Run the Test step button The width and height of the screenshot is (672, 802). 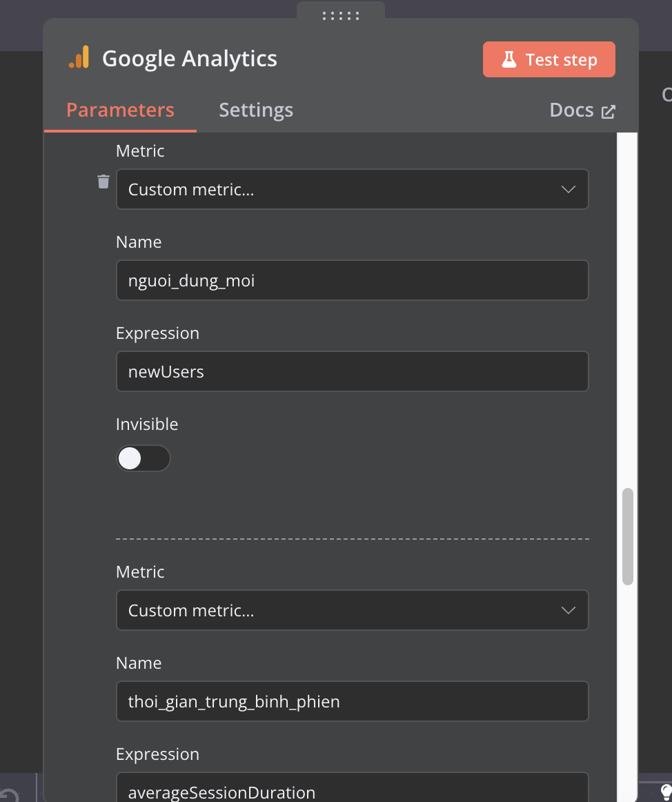click(549, 59)
